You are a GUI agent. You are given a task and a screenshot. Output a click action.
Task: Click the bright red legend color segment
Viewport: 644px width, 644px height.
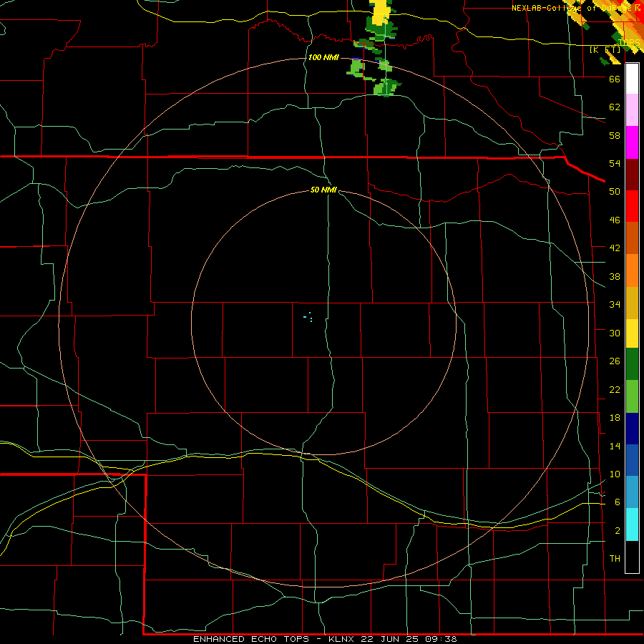632,206
